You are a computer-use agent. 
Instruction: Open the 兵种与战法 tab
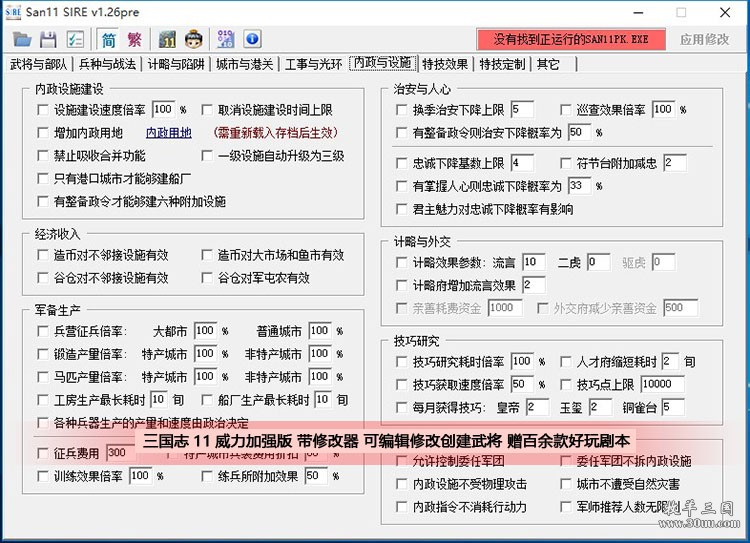click(108, 64)
